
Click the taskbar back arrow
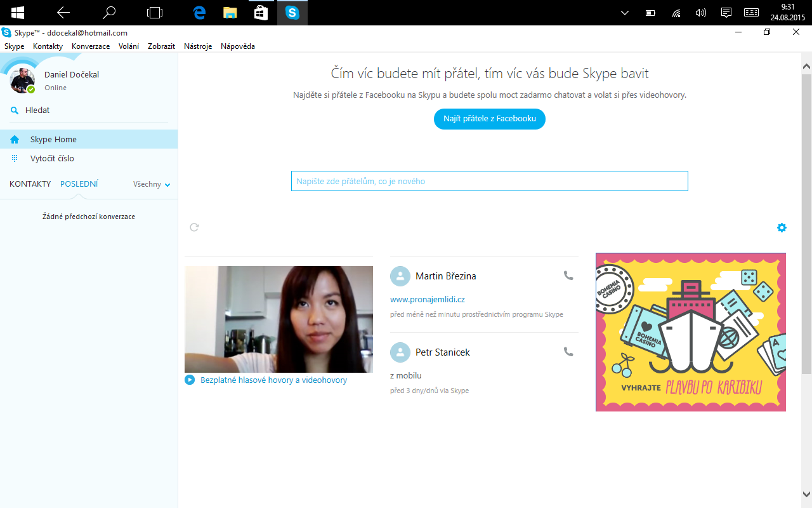click(x=63, y=12)
